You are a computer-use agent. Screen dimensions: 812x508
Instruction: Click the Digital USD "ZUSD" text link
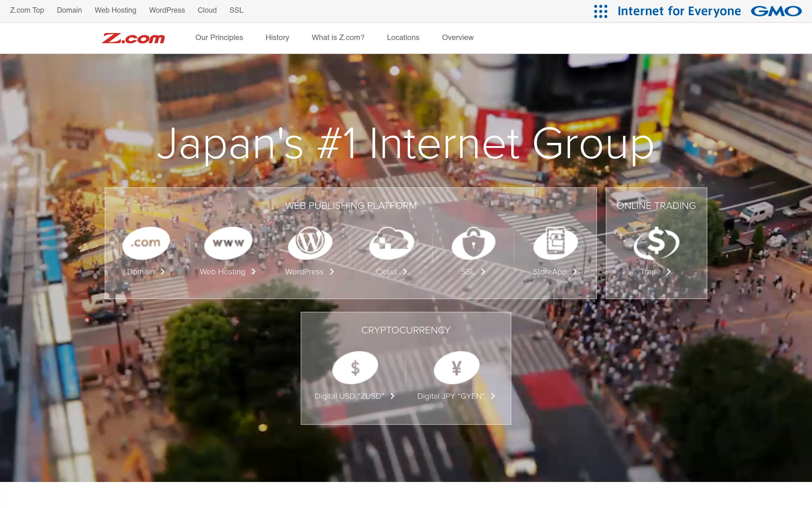click(x=349, y=396)
